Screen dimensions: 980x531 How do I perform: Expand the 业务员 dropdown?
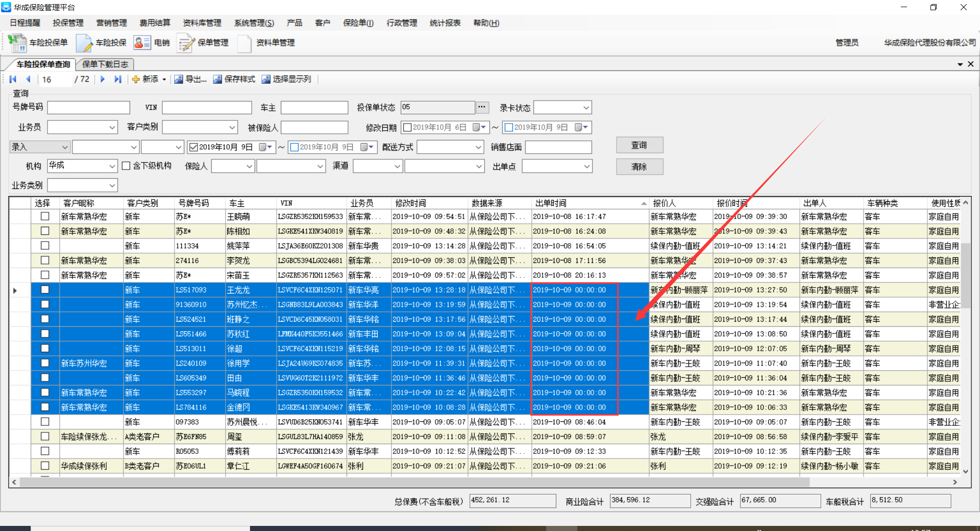tap(112, 128)
